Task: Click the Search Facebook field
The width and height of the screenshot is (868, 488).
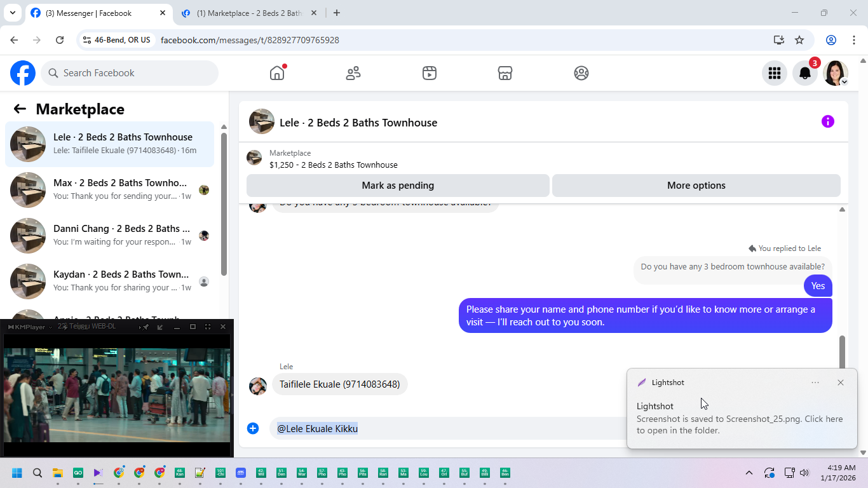Action: pyautogui.click(x=130, y=73)
